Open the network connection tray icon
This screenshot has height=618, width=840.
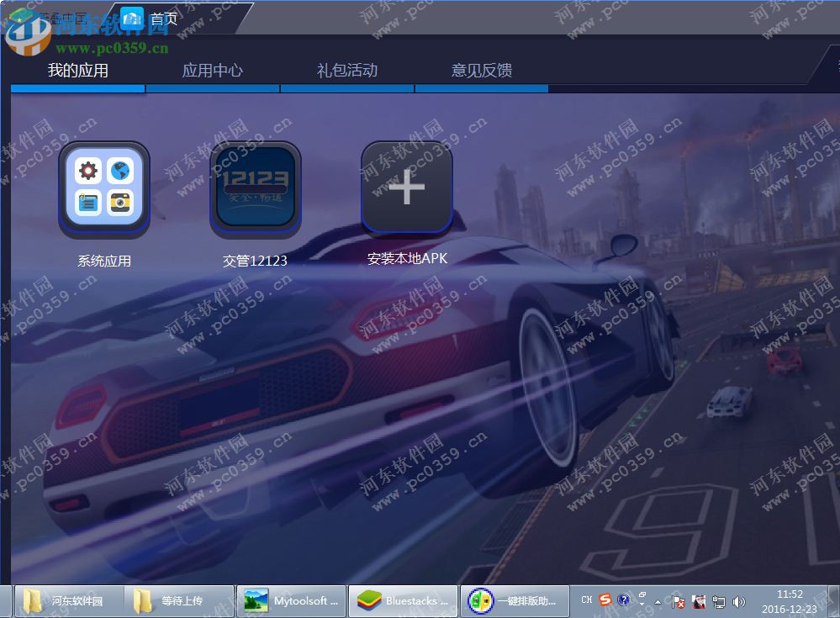click(x=719, y=602)
